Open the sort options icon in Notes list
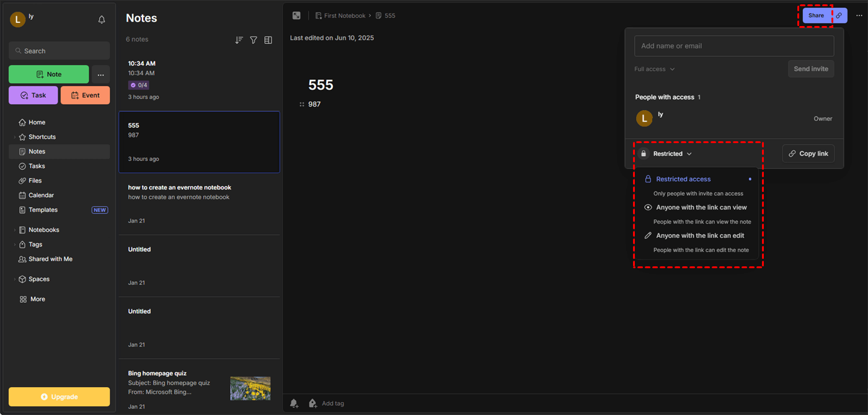 click(239, 40)
